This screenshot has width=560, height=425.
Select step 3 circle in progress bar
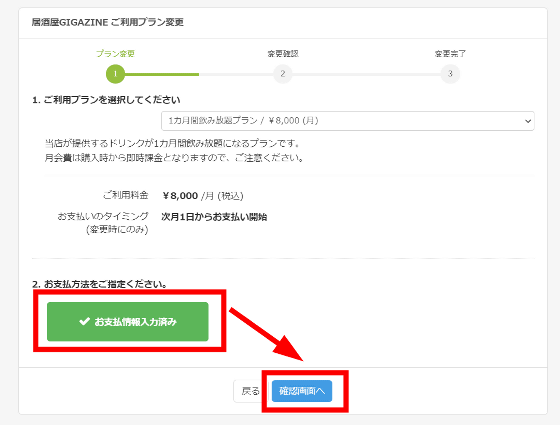pos(450,74)
